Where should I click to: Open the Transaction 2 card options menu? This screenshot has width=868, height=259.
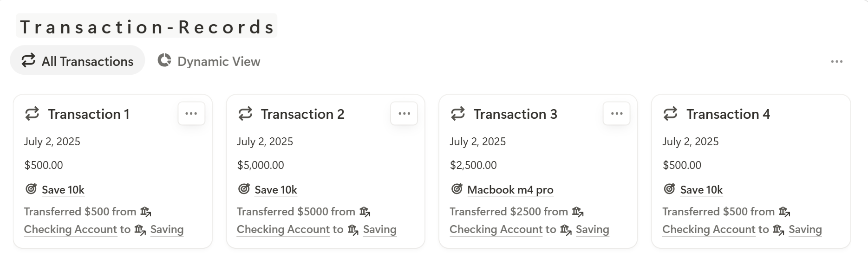coord(404,114)
